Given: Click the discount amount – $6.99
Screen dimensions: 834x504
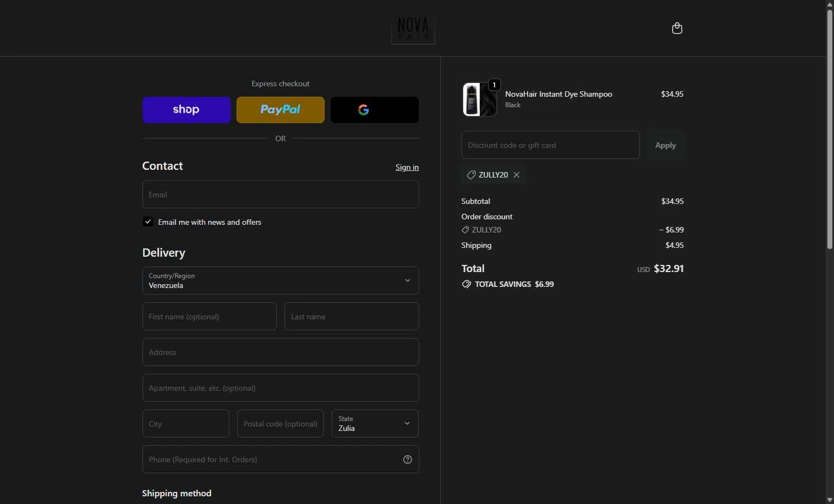Looking at the screenshot, I should click(671, 230).
